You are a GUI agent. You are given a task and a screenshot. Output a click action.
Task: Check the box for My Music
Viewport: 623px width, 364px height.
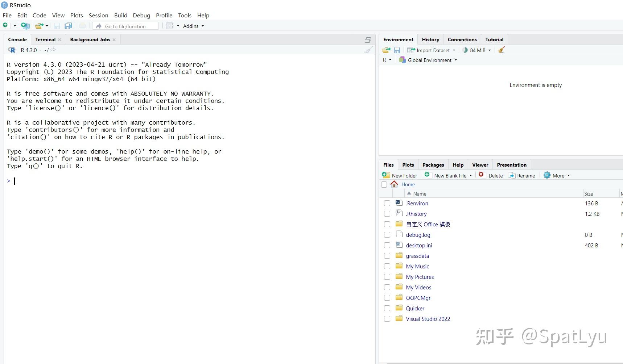[x=387, y=267]
